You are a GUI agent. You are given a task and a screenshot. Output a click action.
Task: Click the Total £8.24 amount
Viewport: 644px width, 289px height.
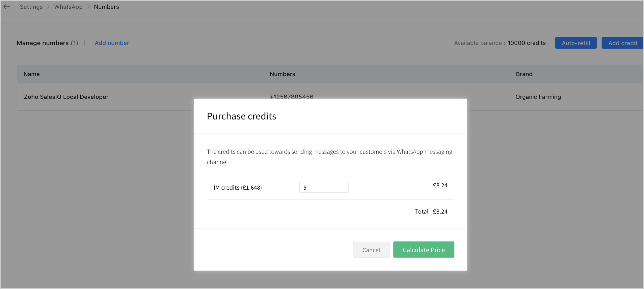pyautogui.click(x=440, y=211)
